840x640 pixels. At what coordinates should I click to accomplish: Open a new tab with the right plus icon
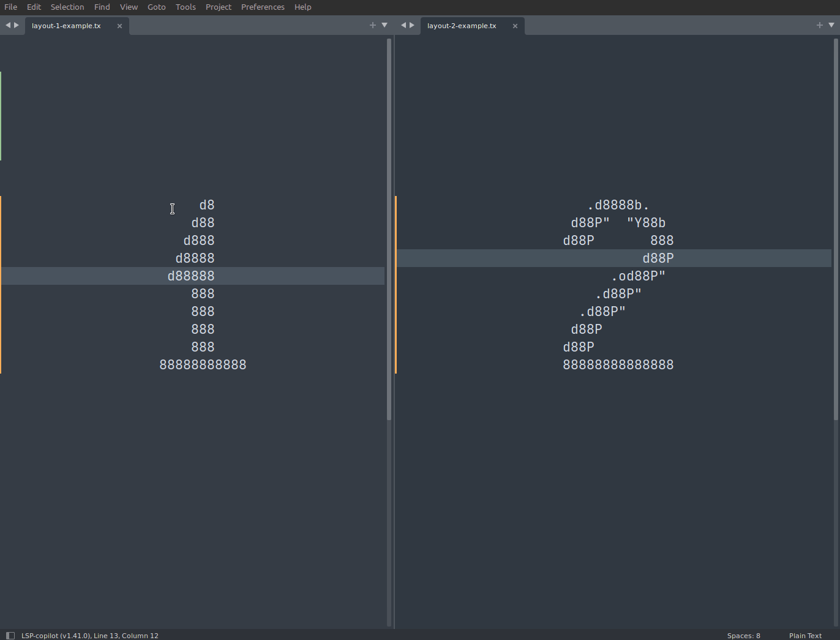click(819, 25)
